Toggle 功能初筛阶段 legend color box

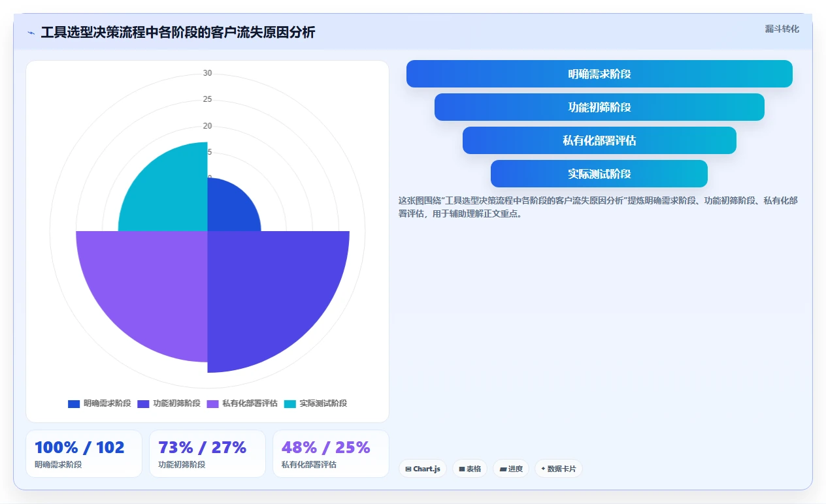coord(143,403)
